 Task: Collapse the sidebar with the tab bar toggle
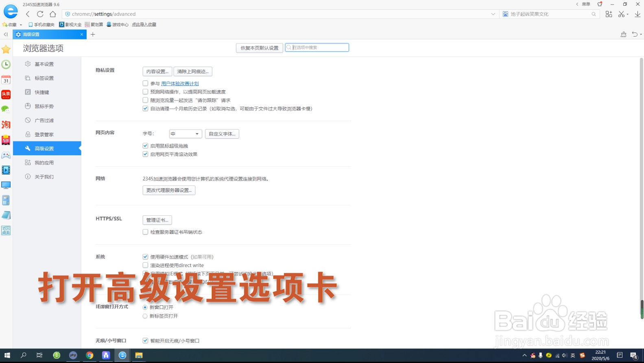tap(6, 34)
